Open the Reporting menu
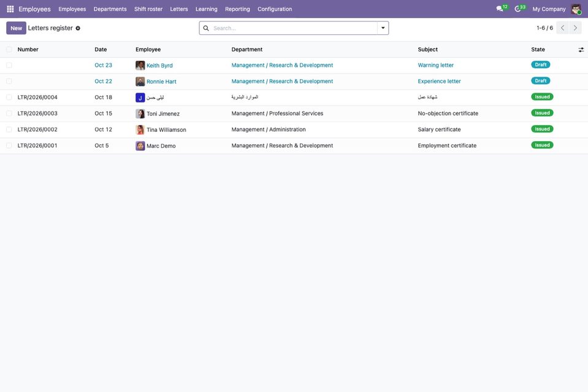The height and width of the screenshot is (392, 588). tap(237, 9)
